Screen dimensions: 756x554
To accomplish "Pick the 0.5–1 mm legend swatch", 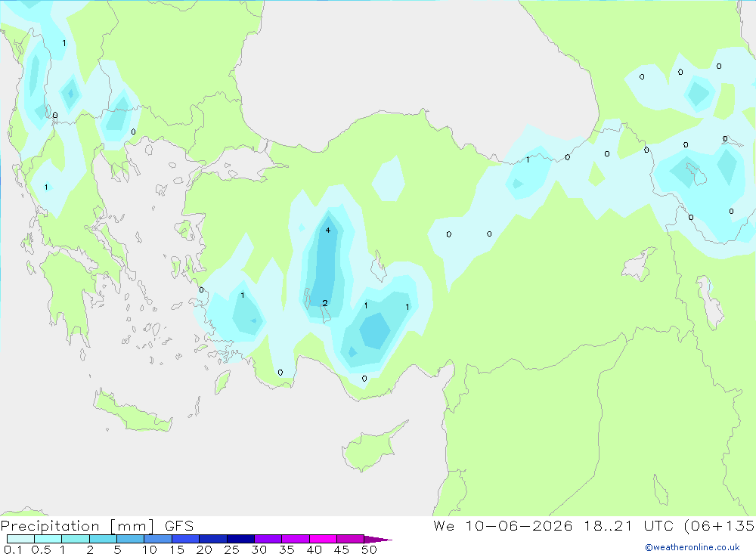I will point(48,539).
